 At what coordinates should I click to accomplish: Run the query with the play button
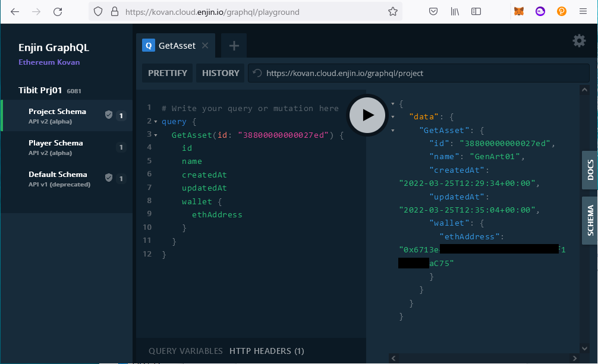pos(367,115)
